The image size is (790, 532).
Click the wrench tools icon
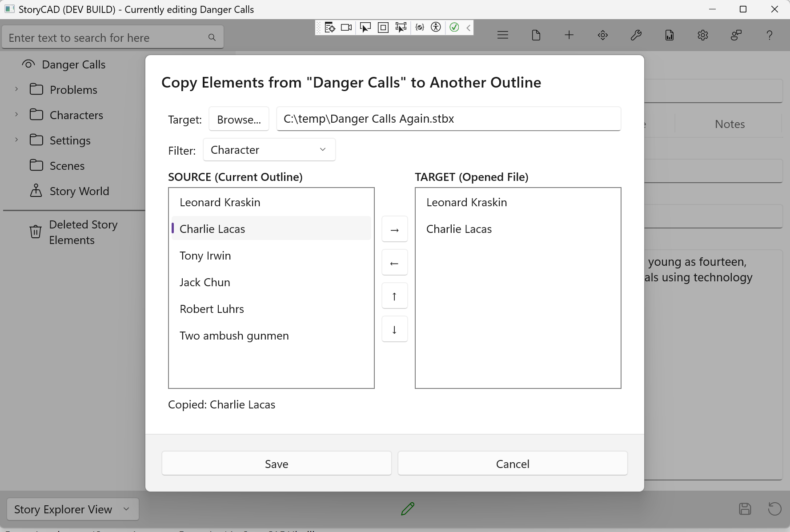pos(636,35)
